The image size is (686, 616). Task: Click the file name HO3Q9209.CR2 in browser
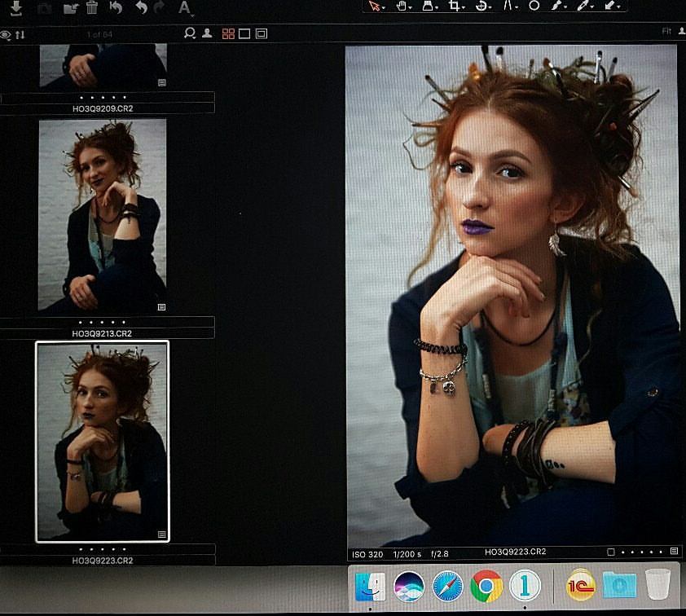[x=103, y=108]
